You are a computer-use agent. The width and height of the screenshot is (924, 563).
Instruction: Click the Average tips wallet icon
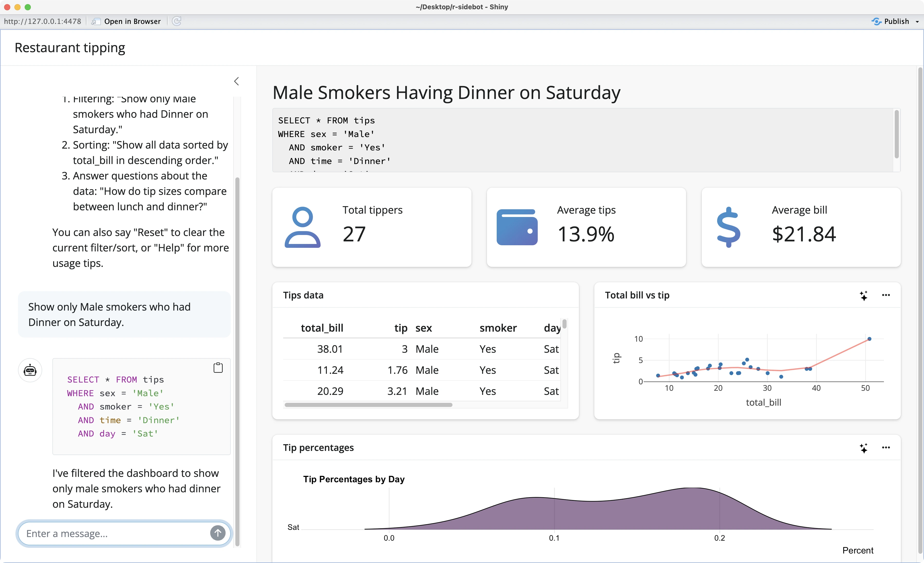pyautogui.click(x=517, y=227)
